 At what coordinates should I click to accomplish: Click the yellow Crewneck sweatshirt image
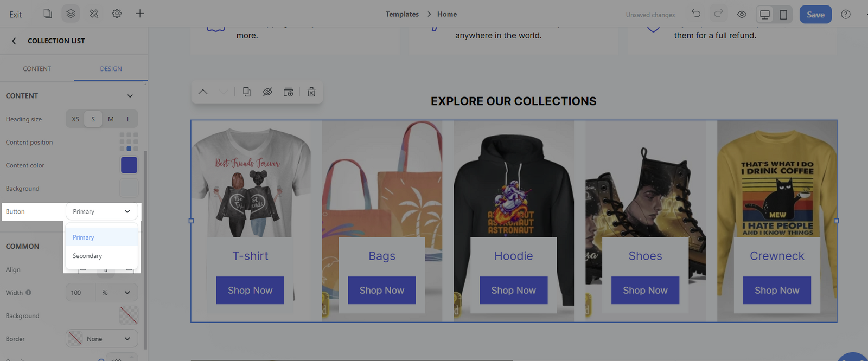pyautogui.click(x=777, y=184)
